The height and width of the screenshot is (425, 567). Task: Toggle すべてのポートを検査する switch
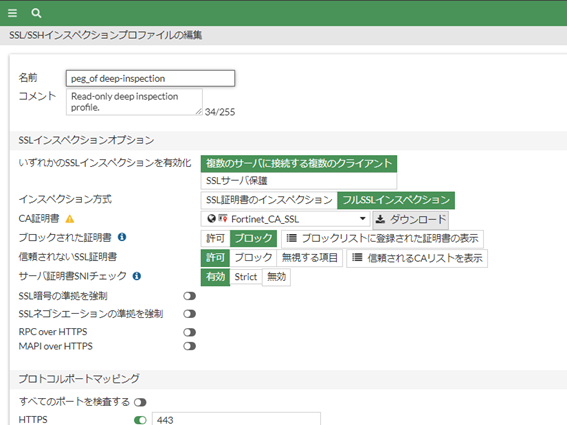[140, 402]
